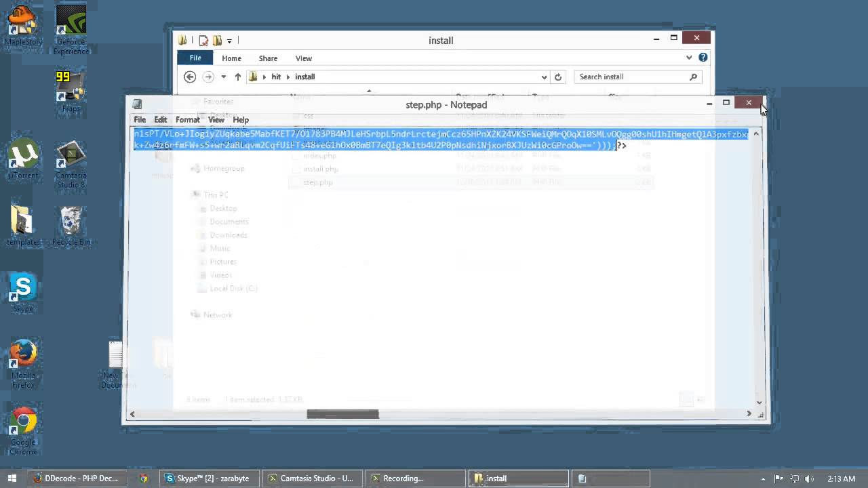Click the Windows Start button

(12, 479)
